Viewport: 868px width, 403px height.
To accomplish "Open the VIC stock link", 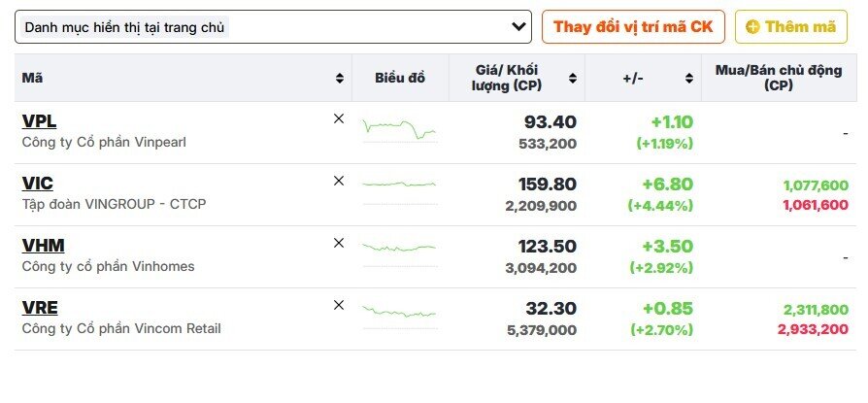I will point(37,184).
